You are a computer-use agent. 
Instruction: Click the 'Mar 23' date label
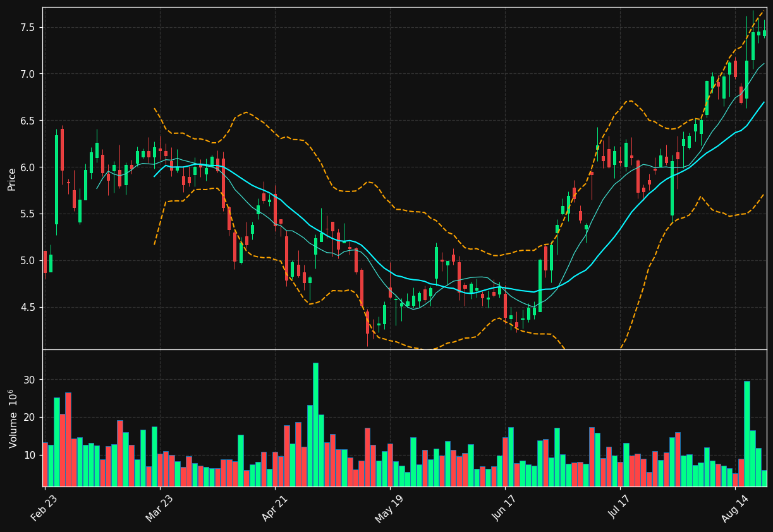(x=159, y=509)
